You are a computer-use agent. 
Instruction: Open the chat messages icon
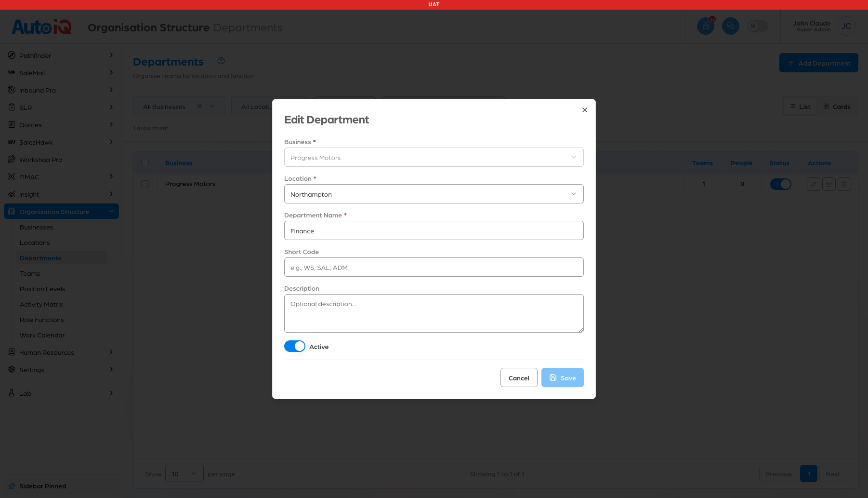click(x=731, y=26)
